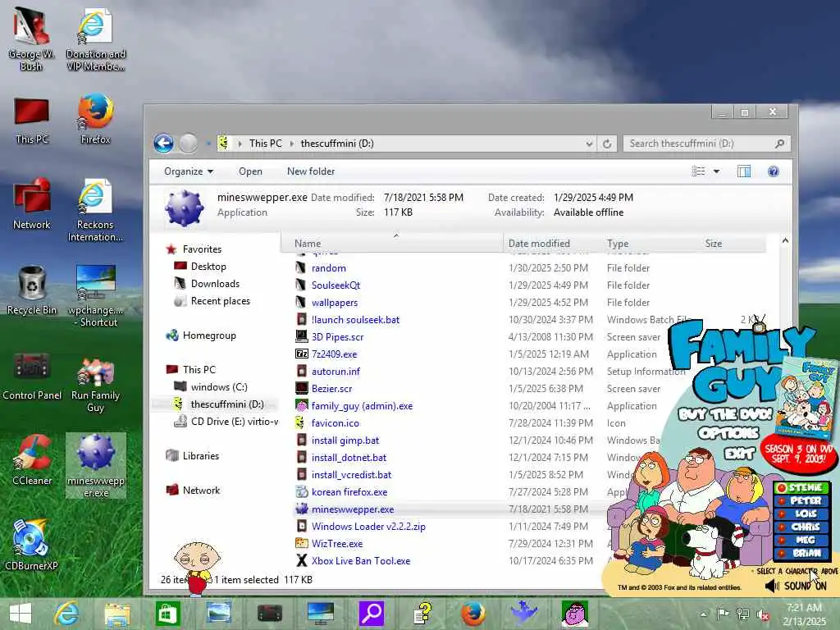Select LOIS character in Family Guy menu
This screenshot has height=630, width=840.
pos(801,514)
